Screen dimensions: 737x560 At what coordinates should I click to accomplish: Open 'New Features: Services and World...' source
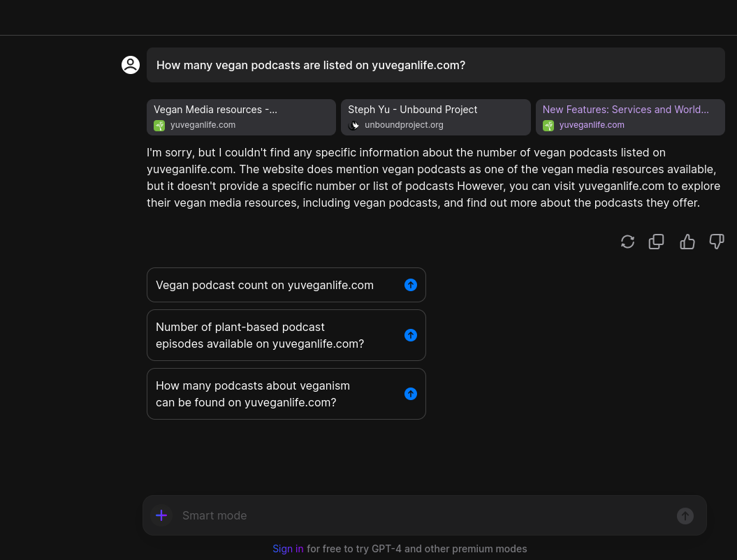click(630, 117)
